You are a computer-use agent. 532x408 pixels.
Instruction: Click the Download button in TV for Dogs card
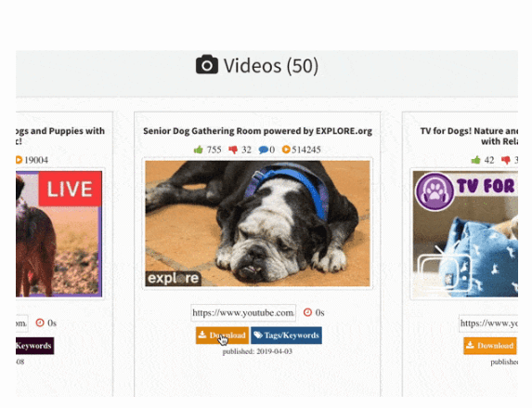[490, 346]
